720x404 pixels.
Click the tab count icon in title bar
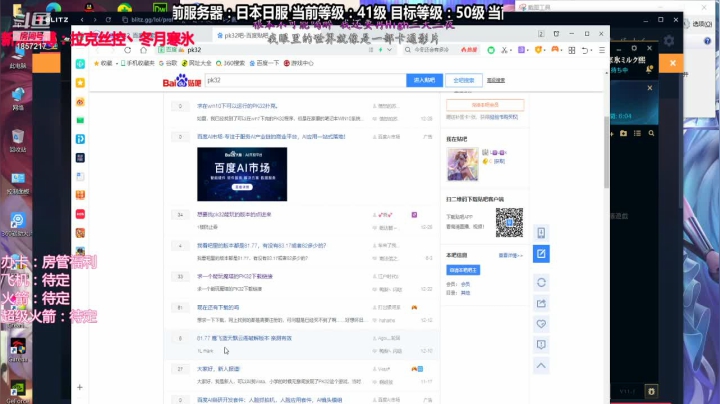[541, 34]
